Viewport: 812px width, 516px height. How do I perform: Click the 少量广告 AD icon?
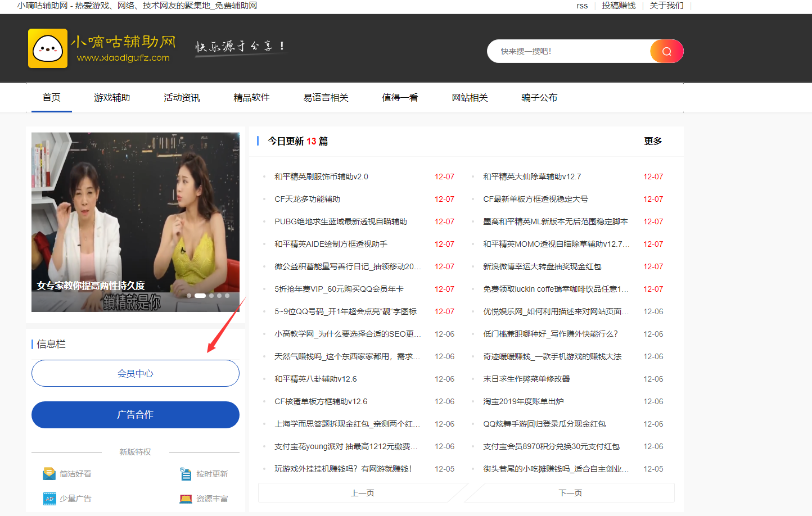click(x=49, y=499)
